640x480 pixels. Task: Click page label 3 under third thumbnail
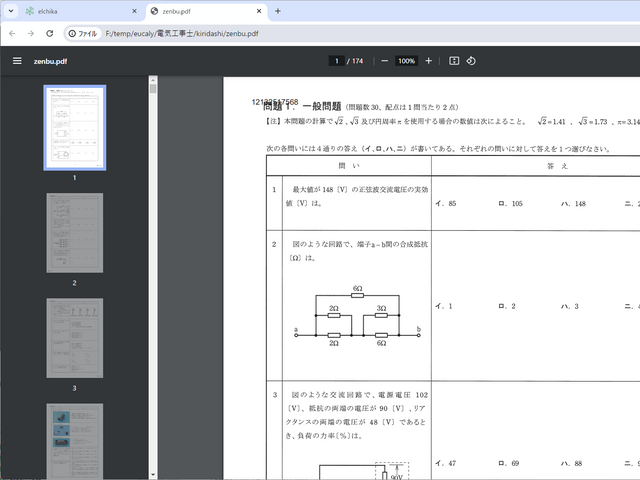pos(75,388)
